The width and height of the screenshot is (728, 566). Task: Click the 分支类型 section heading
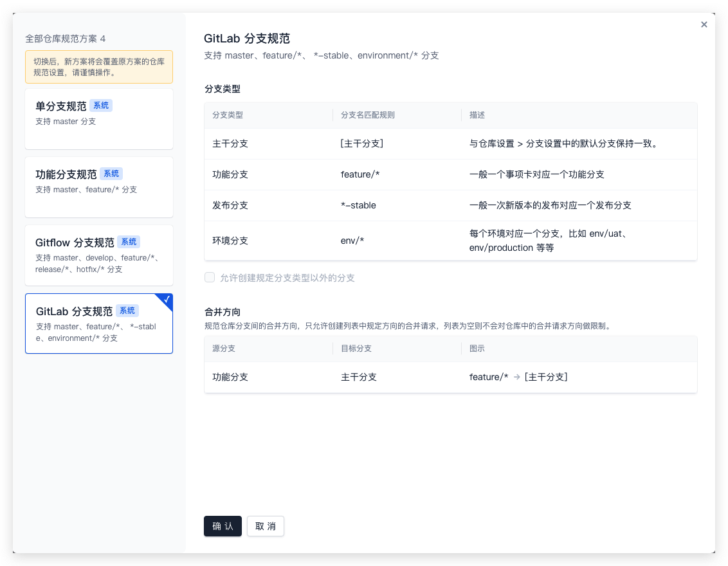[223, 89]
